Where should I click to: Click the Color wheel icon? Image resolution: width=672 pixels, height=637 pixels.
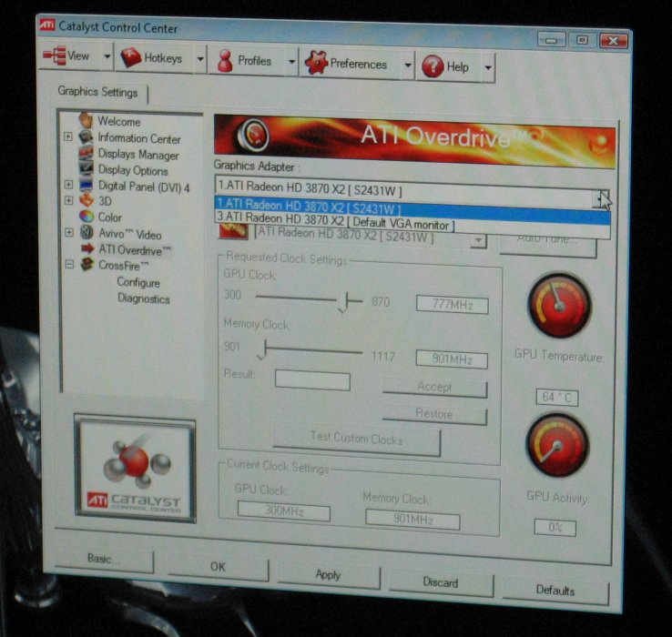[x=87, y=217]
